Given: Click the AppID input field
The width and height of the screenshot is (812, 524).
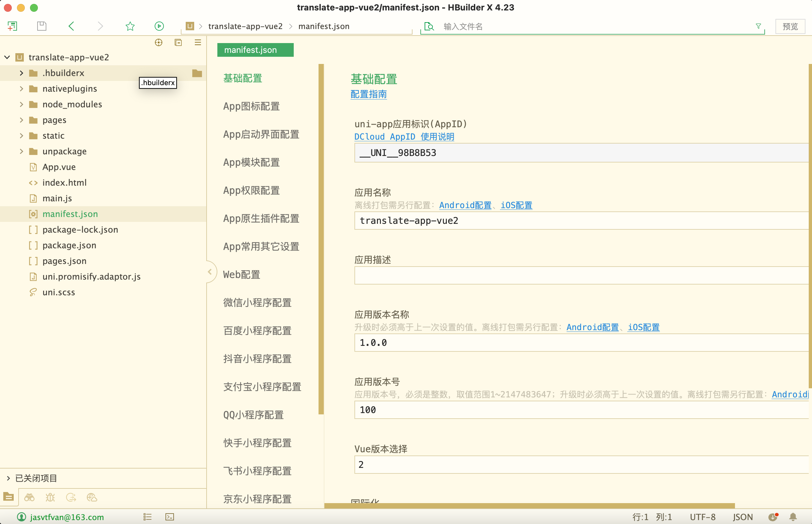Looking at the screenshot, I should (x=581, y=153).
